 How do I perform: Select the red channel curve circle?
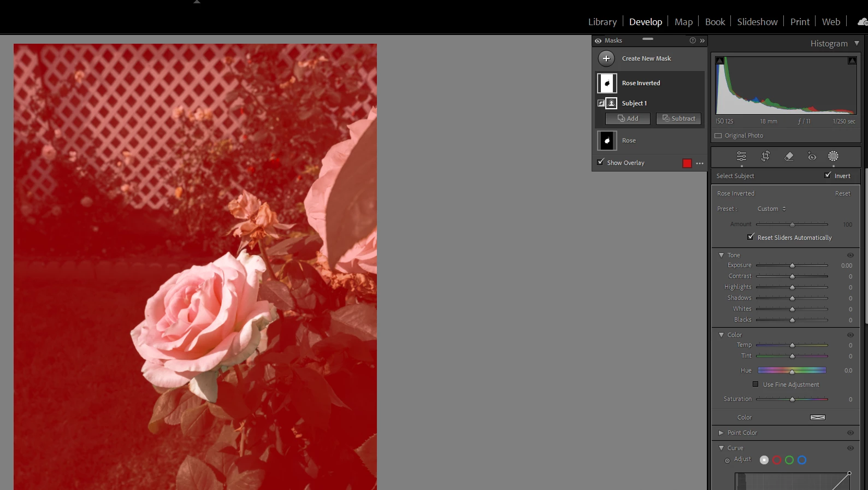[777, 460]
